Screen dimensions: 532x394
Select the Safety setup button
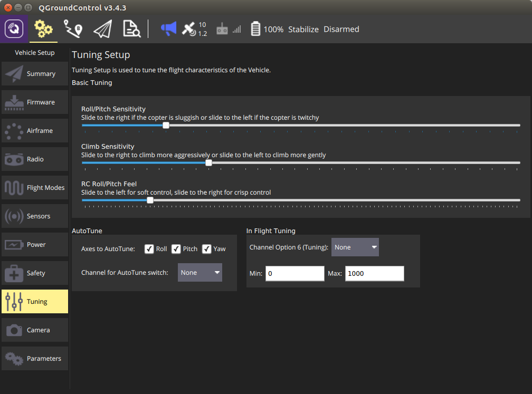click(x=35, y=273)
